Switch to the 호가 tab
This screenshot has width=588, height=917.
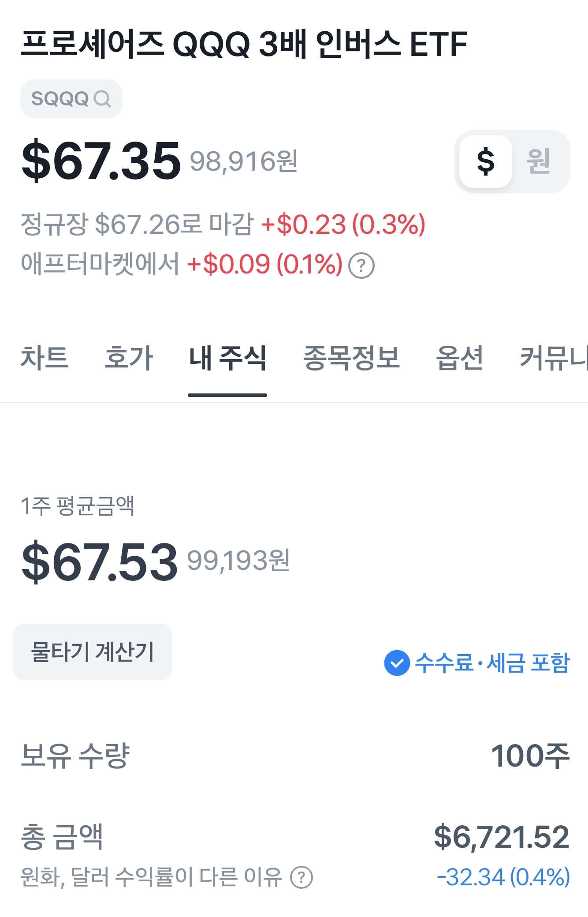click(x=129, y=358)
